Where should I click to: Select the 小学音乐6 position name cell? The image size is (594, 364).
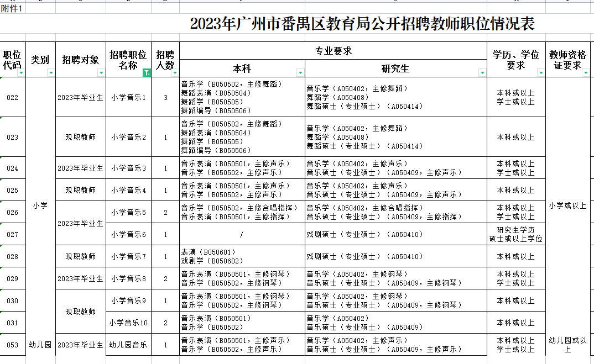click(x=129, y=234)
